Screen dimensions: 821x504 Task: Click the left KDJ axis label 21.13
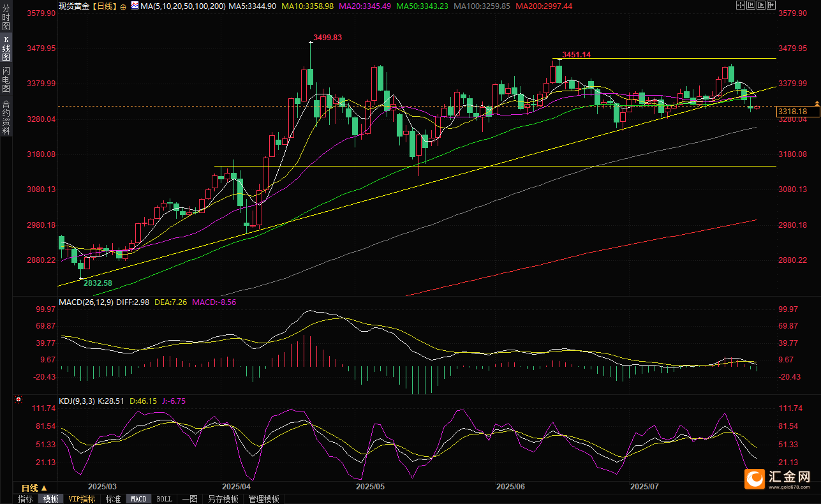tap(47, 463)
